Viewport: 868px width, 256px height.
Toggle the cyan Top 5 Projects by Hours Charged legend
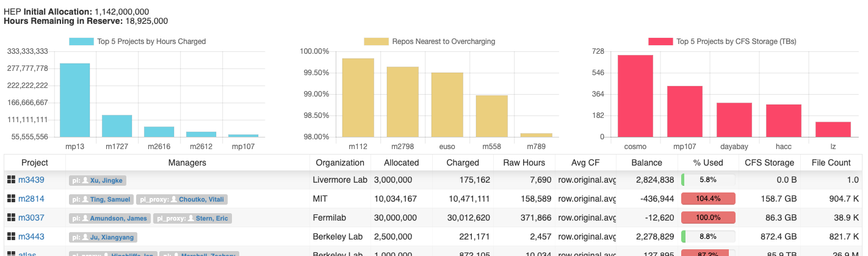tap(137, 42)
